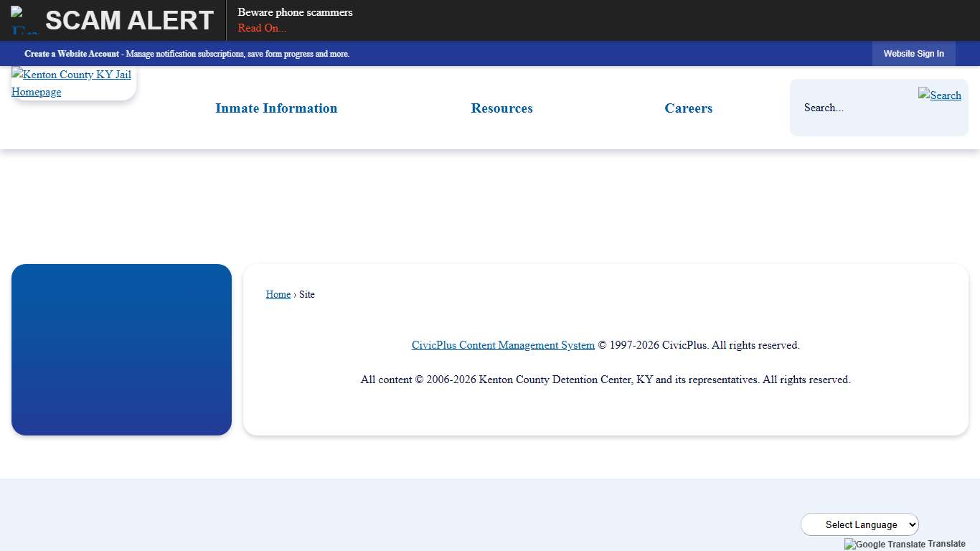Open the Select Language dropdown

click(x=859, y=524)
